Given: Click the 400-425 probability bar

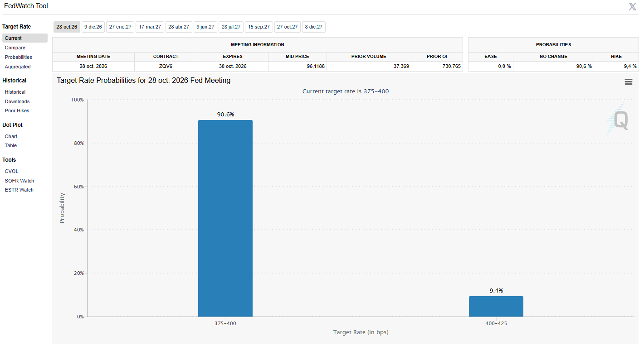Looking at the screenshot, I should pyautogui.click(x=496, y=306).
